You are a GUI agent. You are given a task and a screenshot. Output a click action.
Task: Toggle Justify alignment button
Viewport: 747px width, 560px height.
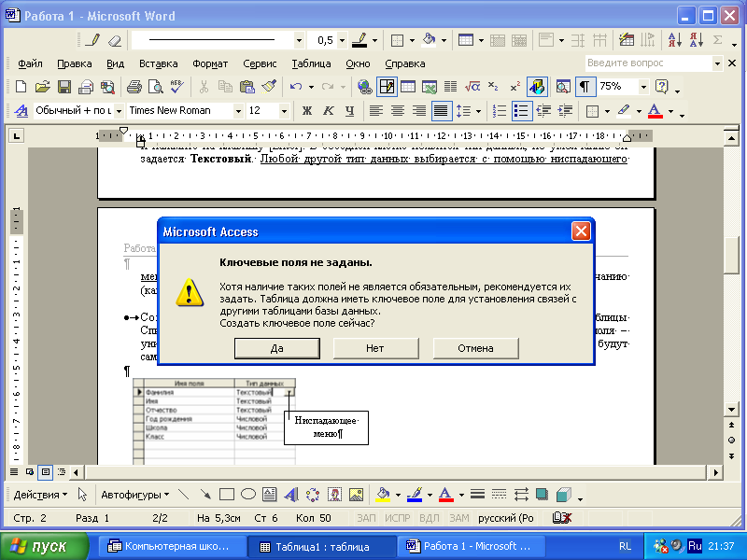[441, 111]
